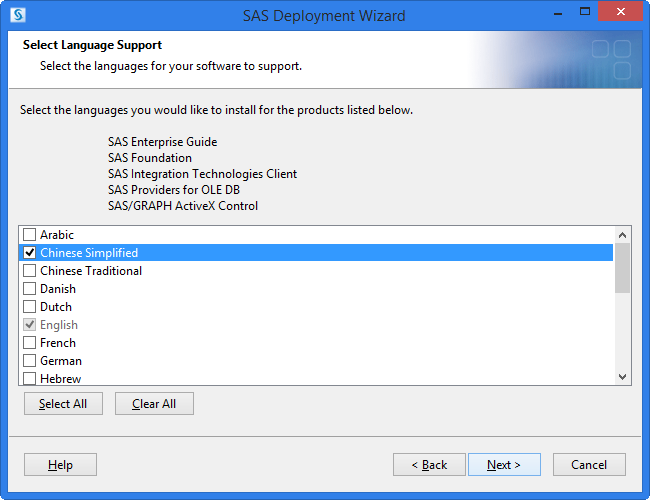Viewport: 650px width, 500px height.
Task: Open the Help button
Action: pos(60,465)
